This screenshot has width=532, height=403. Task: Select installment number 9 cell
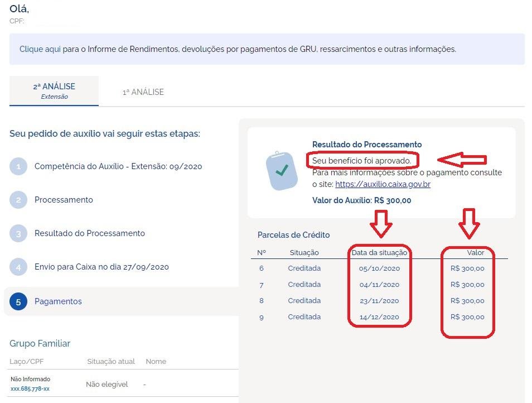[x=261, y=318]
